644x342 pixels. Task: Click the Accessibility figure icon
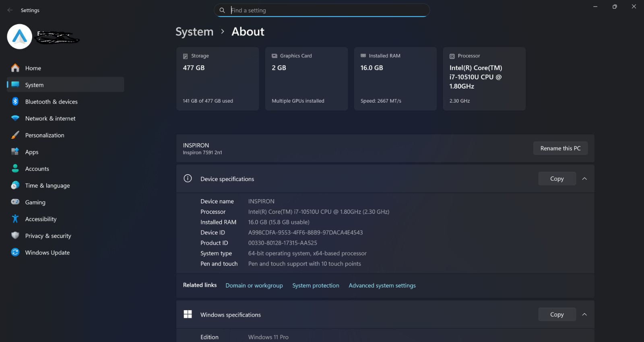point(15,219)
